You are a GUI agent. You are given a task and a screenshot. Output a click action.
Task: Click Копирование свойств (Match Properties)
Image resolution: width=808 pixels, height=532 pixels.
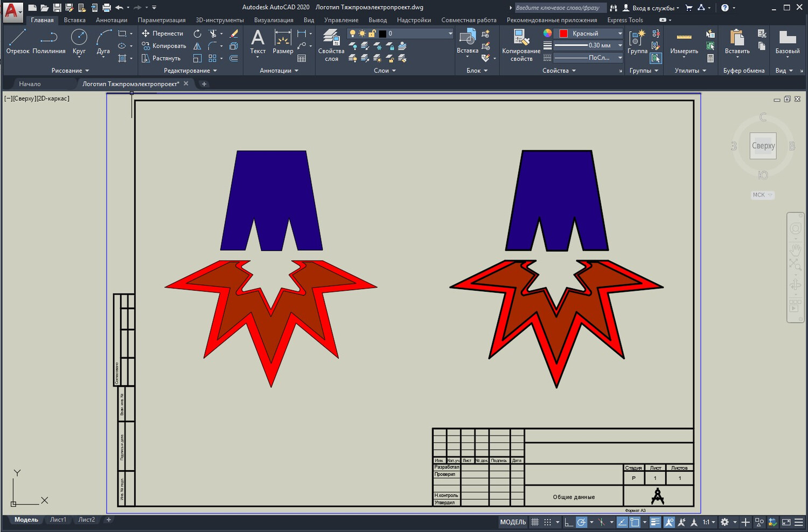tap(521, 45)
